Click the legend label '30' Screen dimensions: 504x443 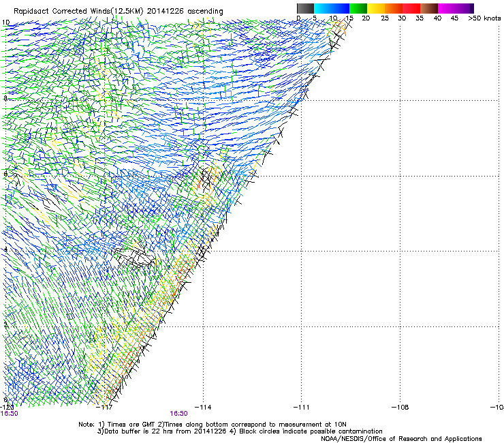pyautogui.click(x=402, y=18)
